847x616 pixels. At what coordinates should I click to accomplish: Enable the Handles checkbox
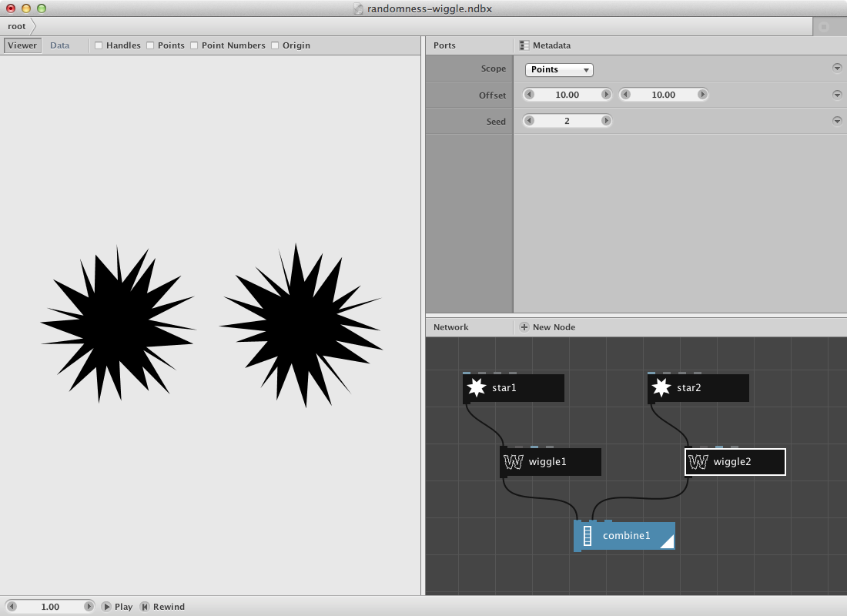(x=99, y=45)
